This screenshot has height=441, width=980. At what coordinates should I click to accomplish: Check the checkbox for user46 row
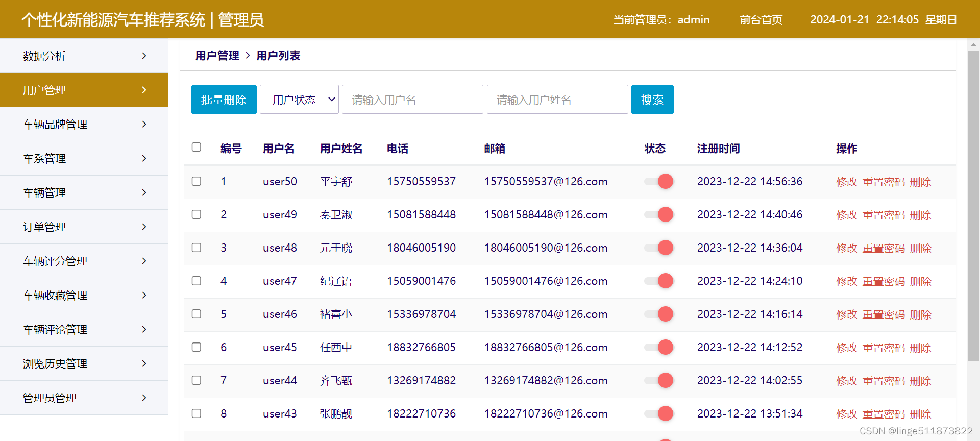tap(197, 314)
